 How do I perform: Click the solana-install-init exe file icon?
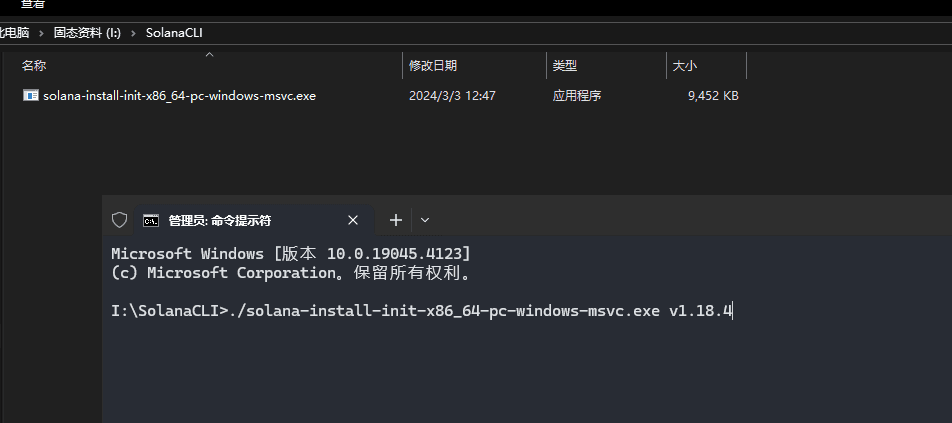pyautogui.click(x=31, y=96)
